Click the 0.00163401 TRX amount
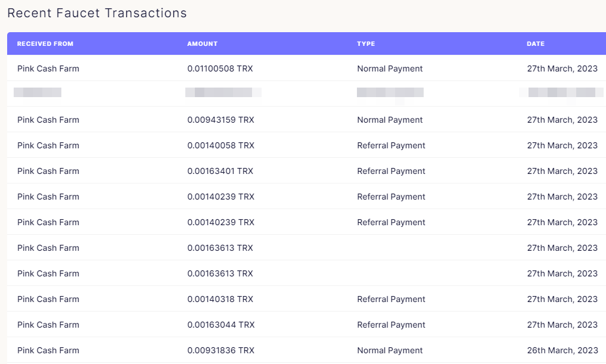Screen dimensions: 606x364 (x=220, y=171)
